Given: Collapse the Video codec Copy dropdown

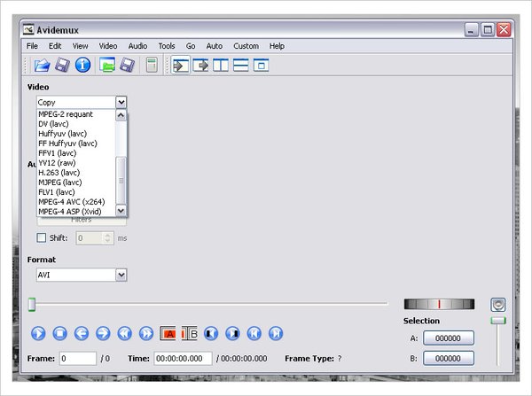Looking at the screenshot, I should coord(121,103).
